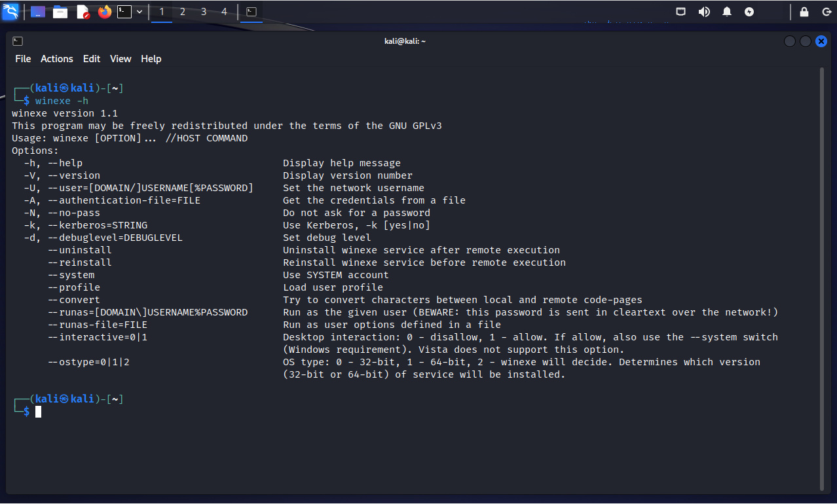Click the show desktop panel icon
This screenshot has width=837, height=504.
tap(38, 12)
